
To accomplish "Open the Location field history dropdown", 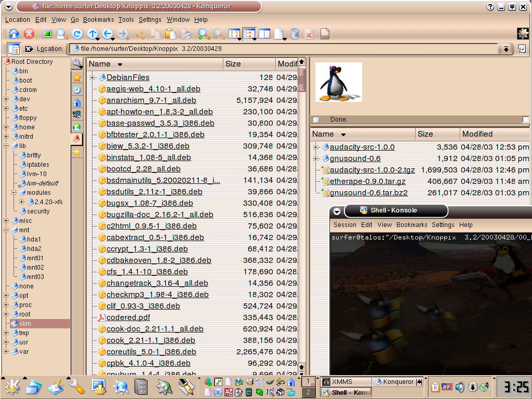I will 506,49.
